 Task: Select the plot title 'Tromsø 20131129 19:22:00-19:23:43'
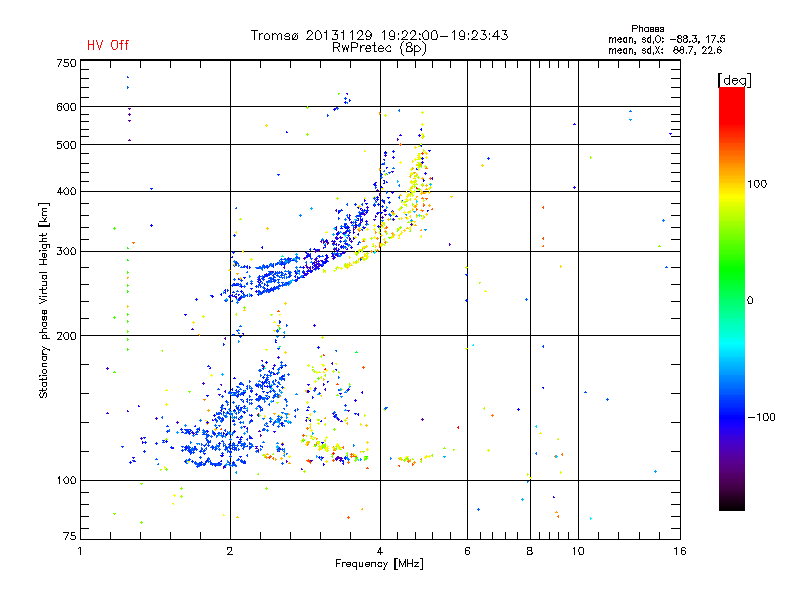(x=379, y=35)
